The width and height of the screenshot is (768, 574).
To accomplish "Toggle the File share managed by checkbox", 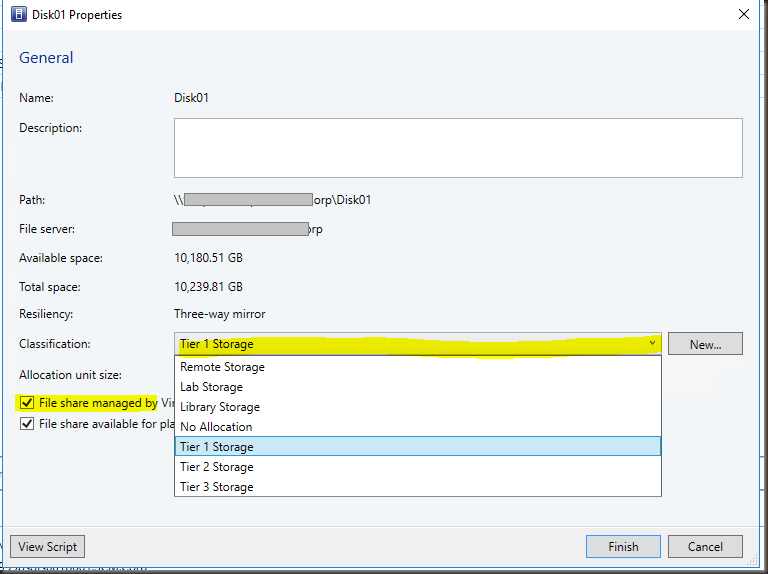I will click(27, 404).
